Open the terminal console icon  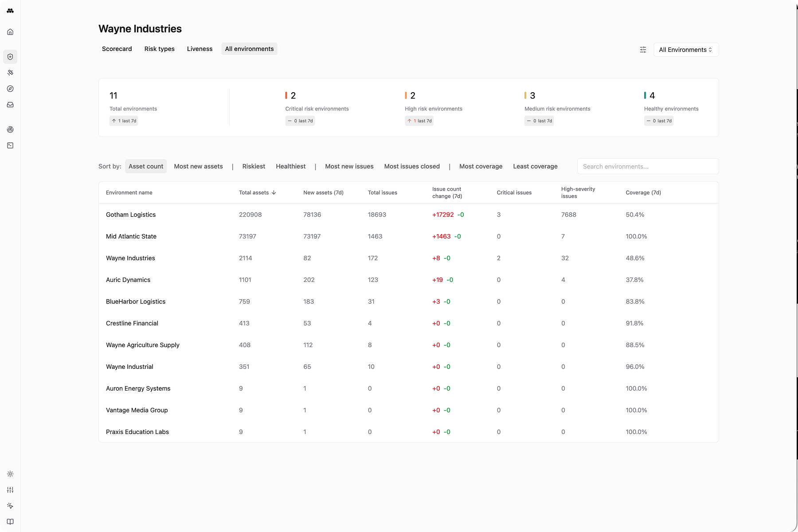click(x=10, y=145)
